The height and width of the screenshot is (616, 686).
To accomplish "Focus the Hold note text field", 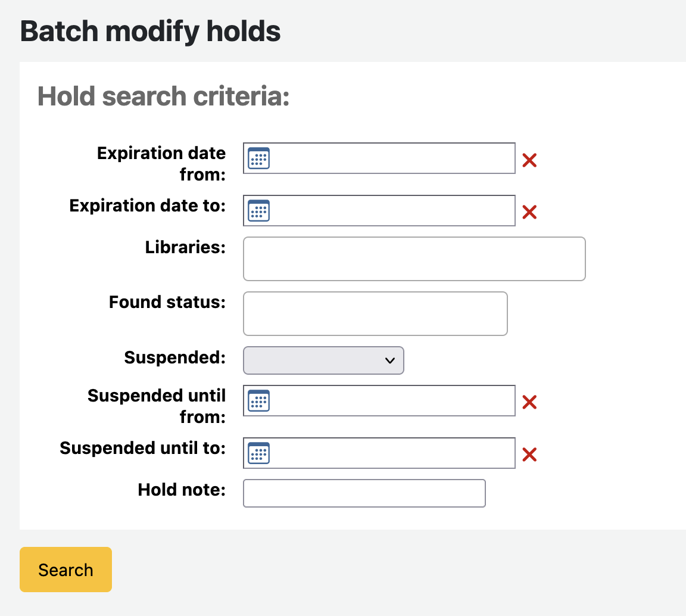I will [x=364, y=493].
